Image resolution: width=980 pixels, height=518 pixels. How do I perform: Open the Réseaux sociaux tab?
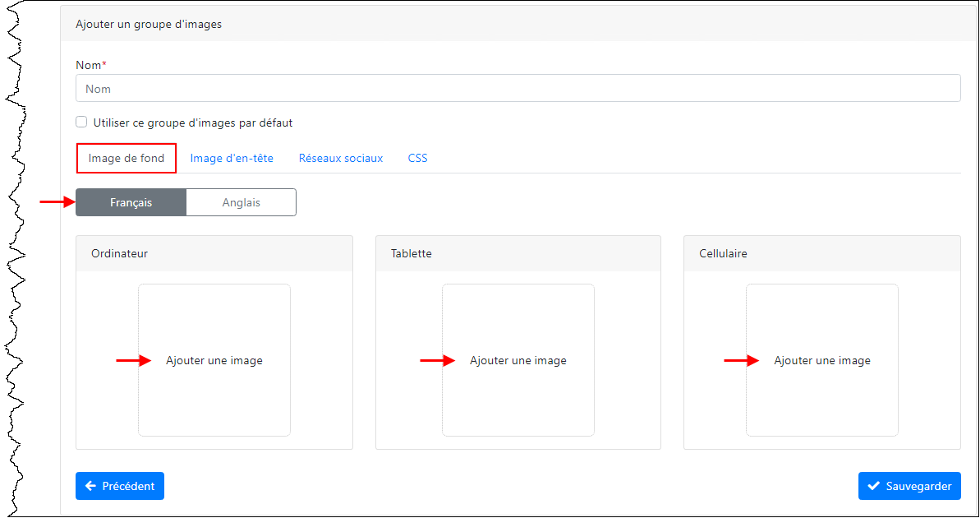(340, 157)
